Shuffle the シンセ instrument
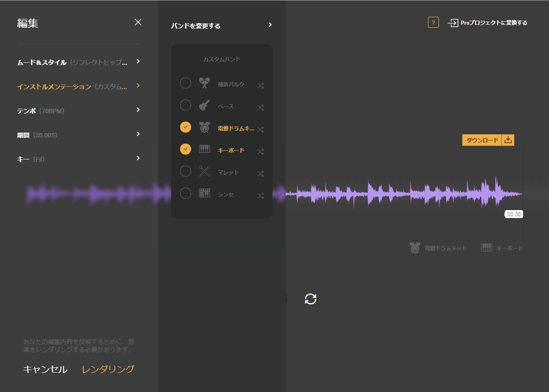549x392 pixels. click(x=260, y=196)
